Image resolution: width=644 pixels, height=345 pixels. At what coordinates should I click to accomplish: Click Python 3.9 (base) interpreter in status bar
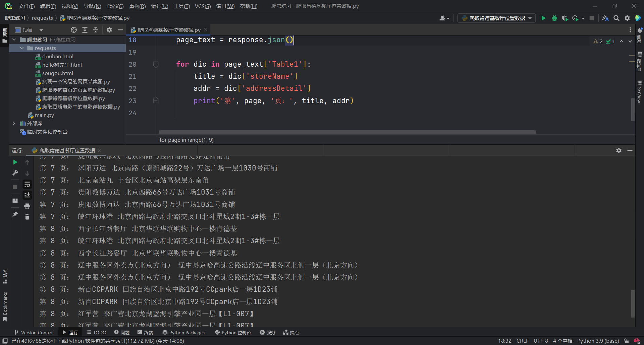pos(598,341)
